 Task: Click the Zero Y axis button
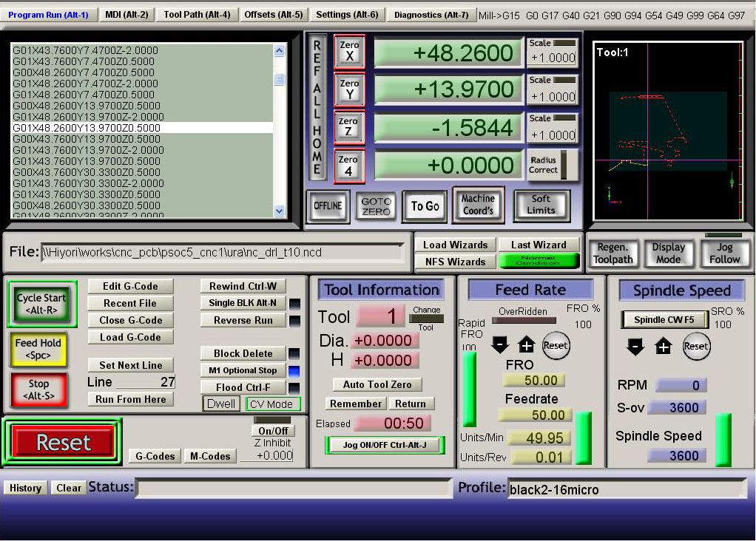349,89
